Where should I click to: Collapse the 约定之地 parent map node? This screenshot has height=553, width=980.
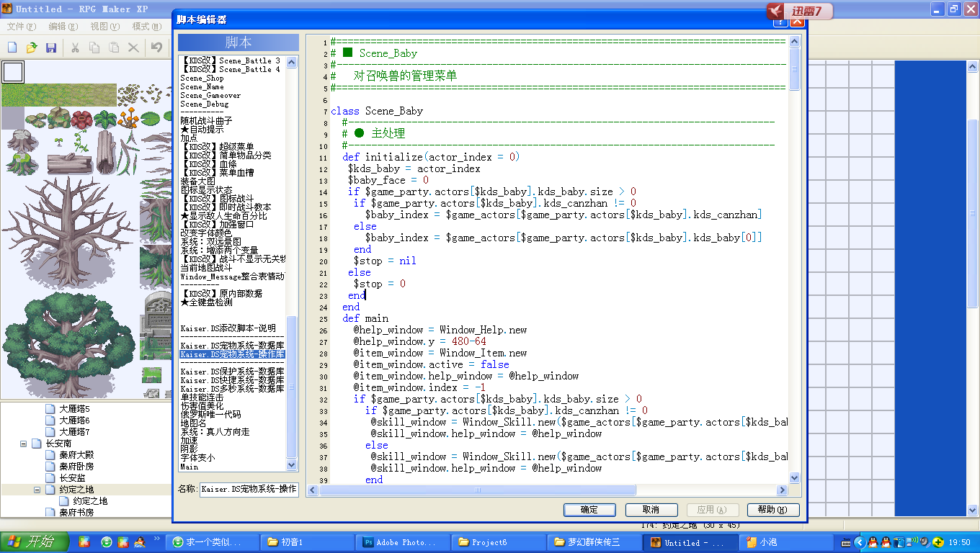click(x=37, y=490)
